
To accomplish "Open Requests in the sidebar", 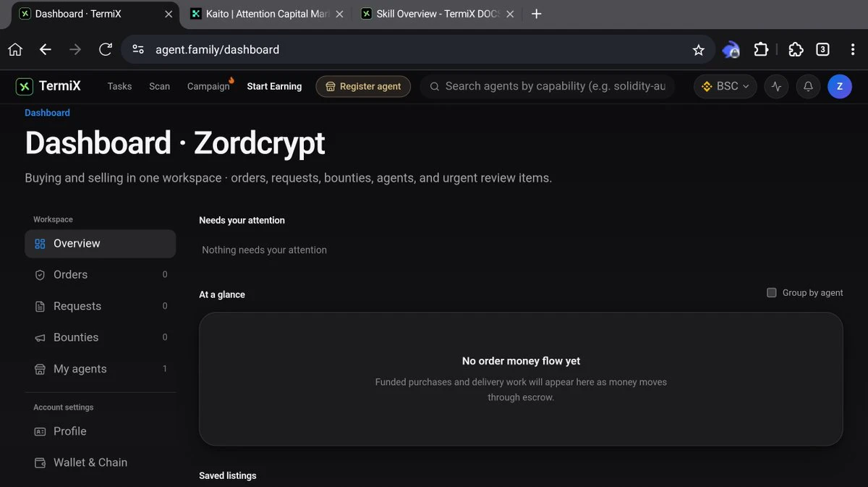I will pos(100,307).
